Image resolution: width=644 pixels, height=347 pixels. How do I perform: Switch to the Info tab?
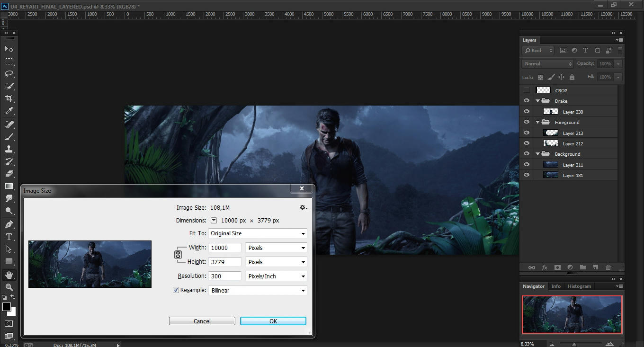coord(556,286)
